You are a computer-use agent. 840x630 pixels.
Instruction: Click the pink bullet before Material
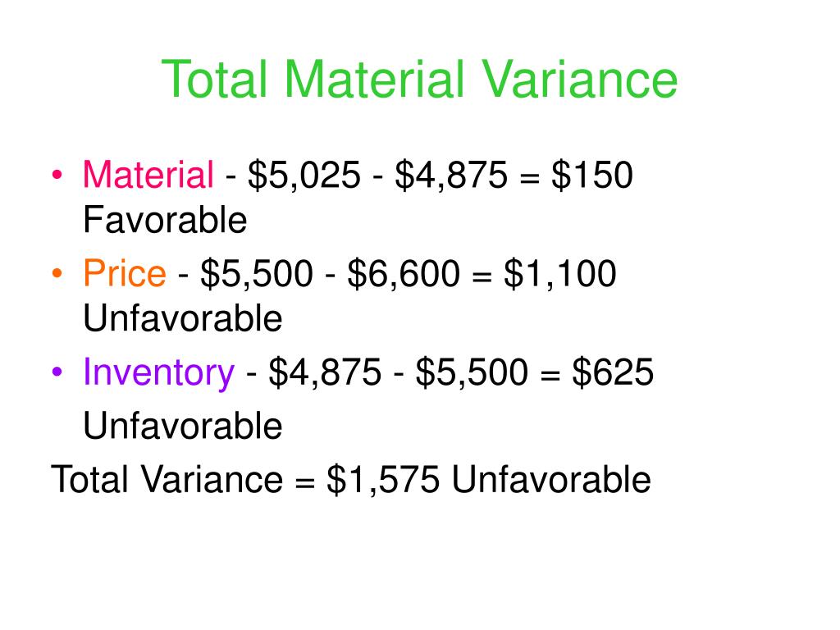(57, 175)
